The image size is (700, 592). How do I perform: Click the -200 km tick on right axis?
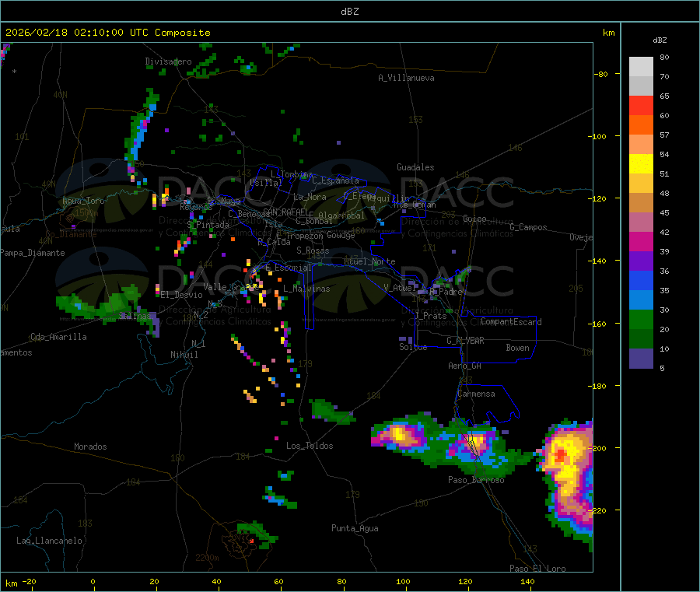(x=597, y=448)
